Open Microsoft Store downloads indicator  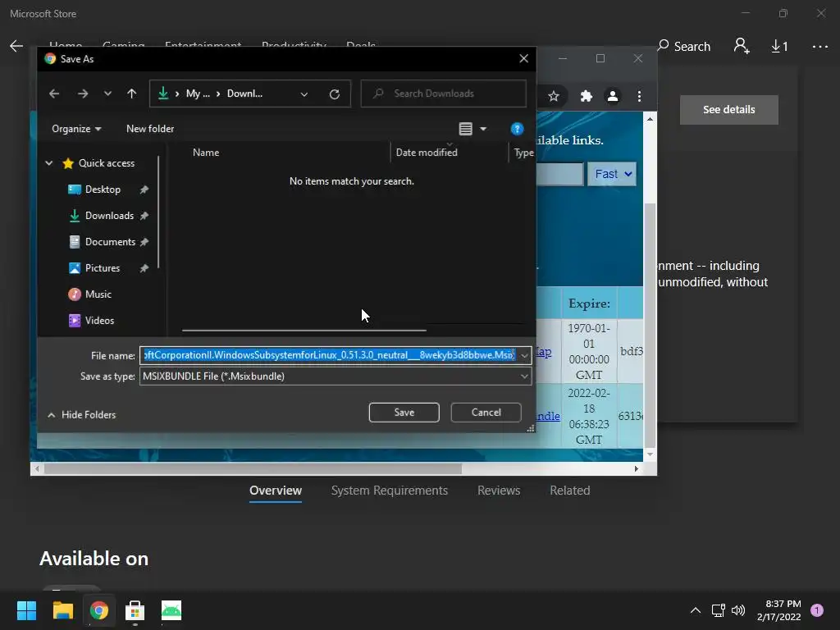tap(779, 47)
